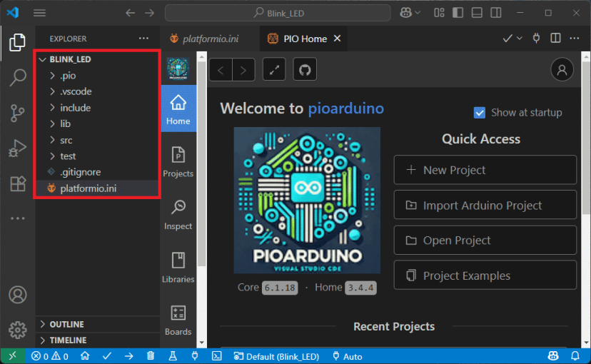Open the Copilot chat icon in title bar

tap(405, 13)
